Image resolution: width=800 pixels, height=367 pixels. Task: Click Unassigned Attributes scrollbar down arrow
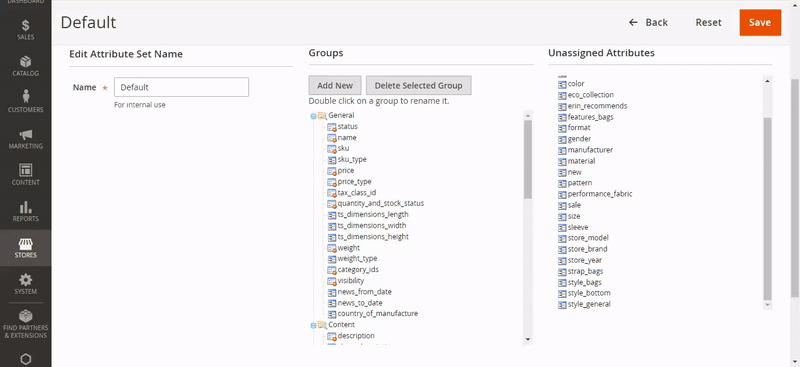click(x=767, y=305)
